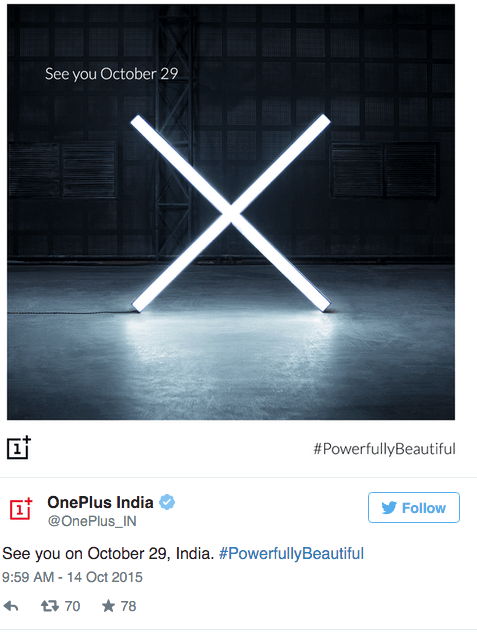
Task: Click the Twitter bird in Follow button
Action: (x=389, y=508)
